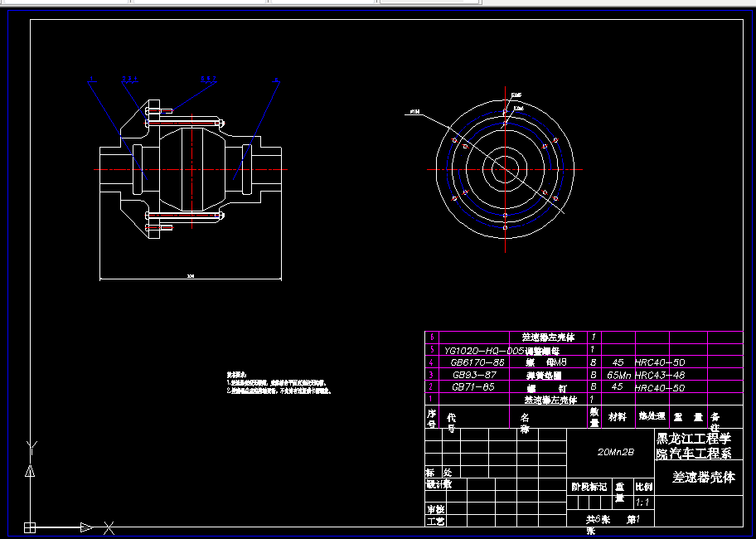756x539 pixels.
Task: Select material 20Mn2B in title block
Action: 616,452
